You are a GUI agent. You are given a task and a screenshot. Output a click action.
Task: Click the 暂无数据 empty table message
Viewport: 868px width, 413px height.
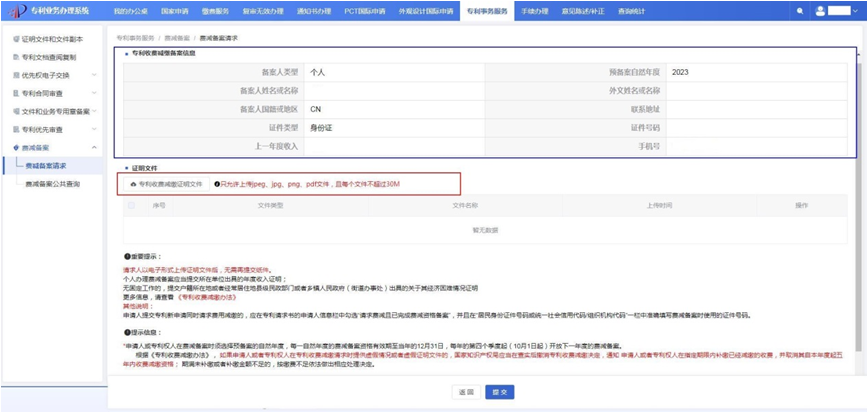pos(485,230)
